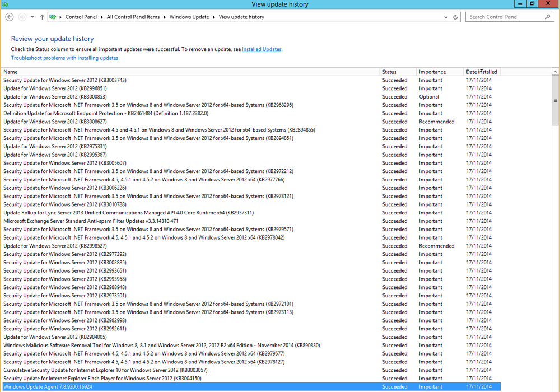Screen dimensions: 560x392
Task: Go back using the Back arrow button
Action: [10, 17]
